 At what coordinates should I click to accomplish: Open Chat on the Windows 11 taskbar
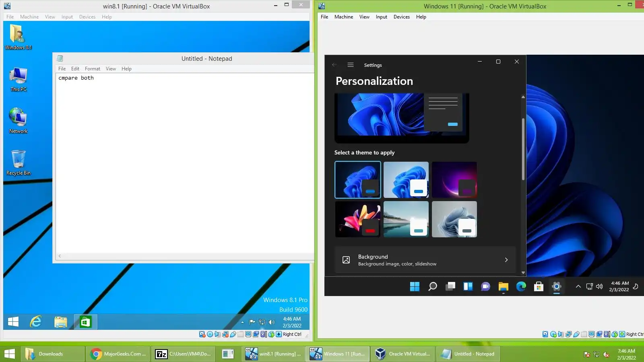486,286
